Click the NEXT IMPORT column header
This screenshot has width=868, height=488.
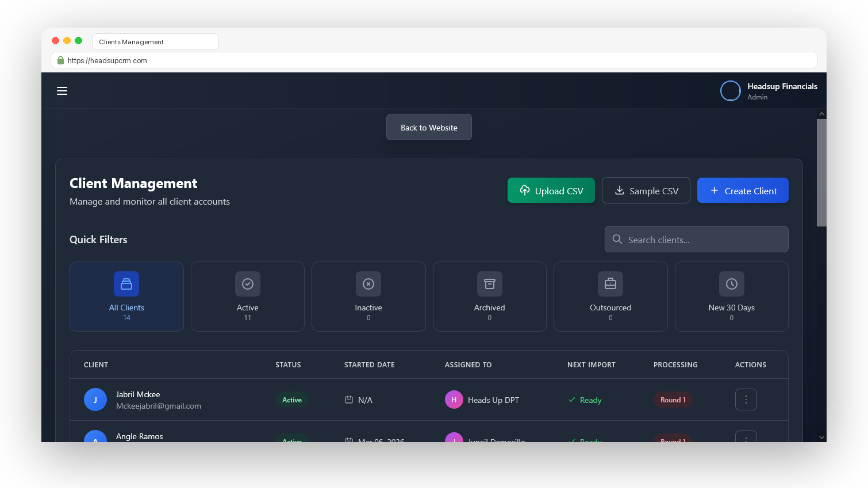click(592, 364)
